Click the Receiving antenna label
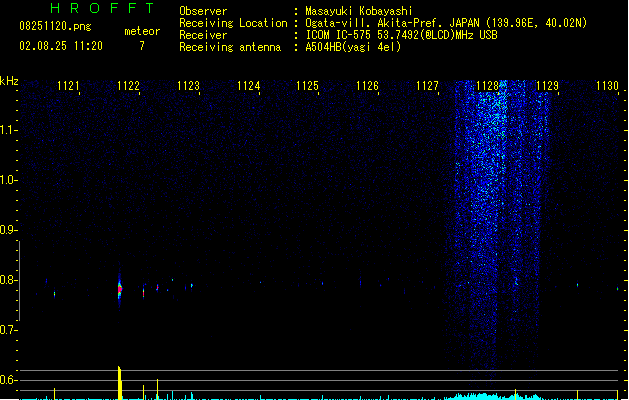This screenshot has width=629, height=400. (230, 47)
